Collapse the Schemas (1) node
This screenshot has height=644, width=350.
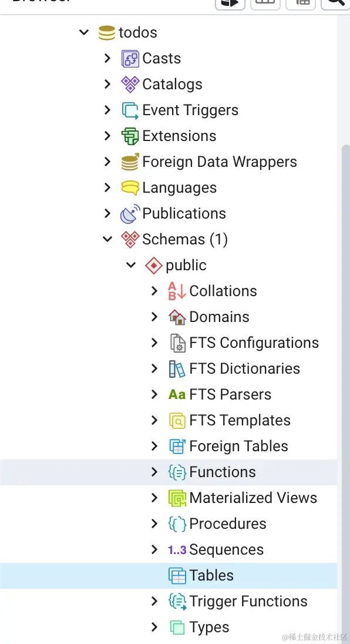pyautogui.click(x=107, y=239)
